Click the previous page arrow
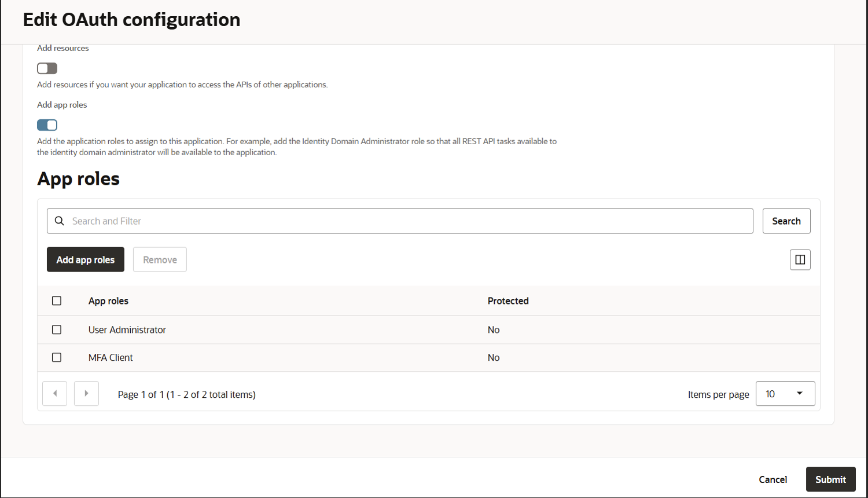The height and width of the screenshot is (498, 868). coord(54,393)
